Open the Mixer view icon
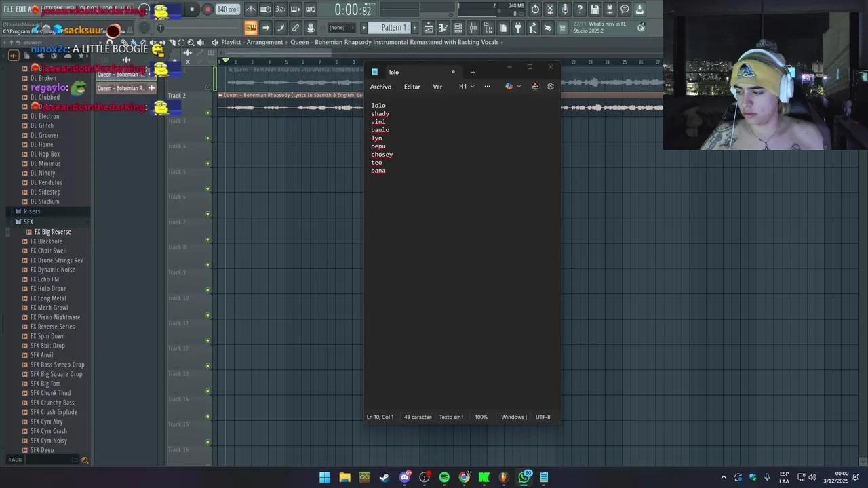This screenshot has height=488, width=868. [x=473, y=28]
